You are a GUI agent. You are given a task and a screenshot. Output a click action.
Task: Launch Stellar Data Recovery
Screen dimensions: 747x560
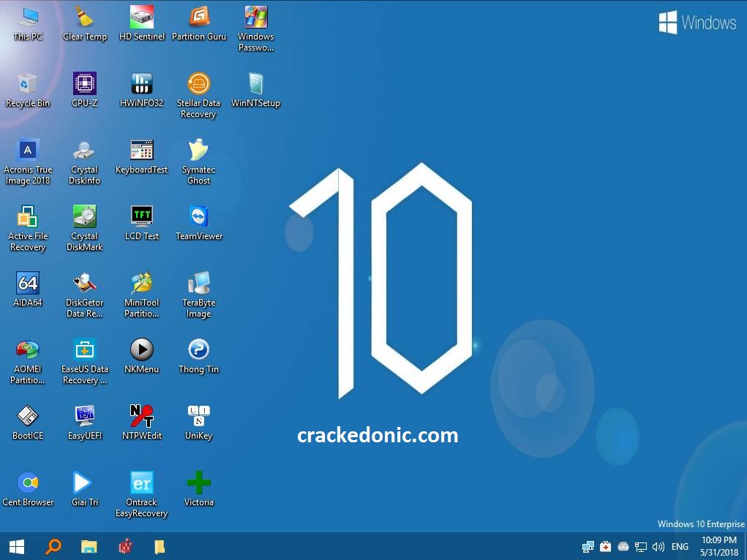199,95
